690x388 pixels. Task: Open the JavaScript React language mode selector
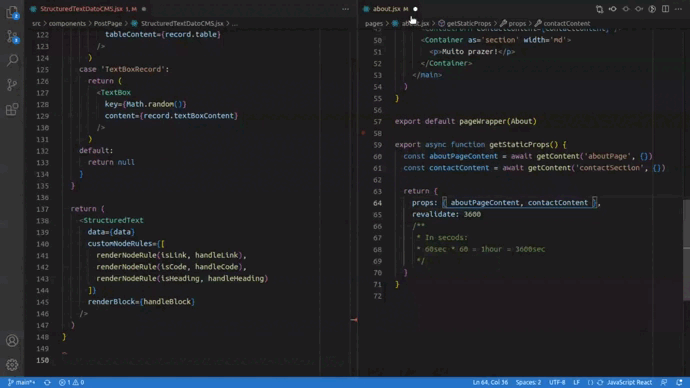pos(629,382)
